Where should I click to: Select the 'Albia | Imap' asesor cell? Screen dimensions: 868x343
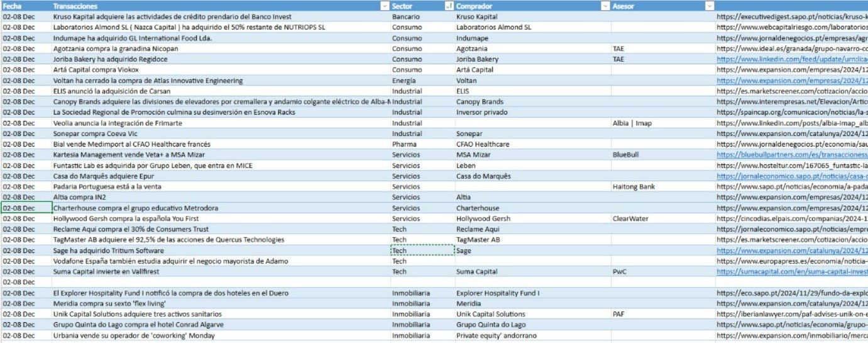coord(663,123)
